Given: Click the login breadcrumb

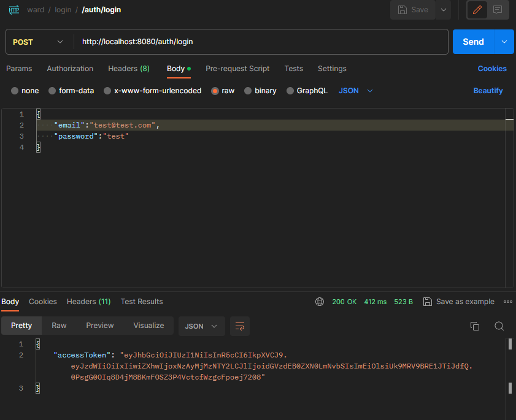Looking at the screenshot, I should tap(63, 10).
